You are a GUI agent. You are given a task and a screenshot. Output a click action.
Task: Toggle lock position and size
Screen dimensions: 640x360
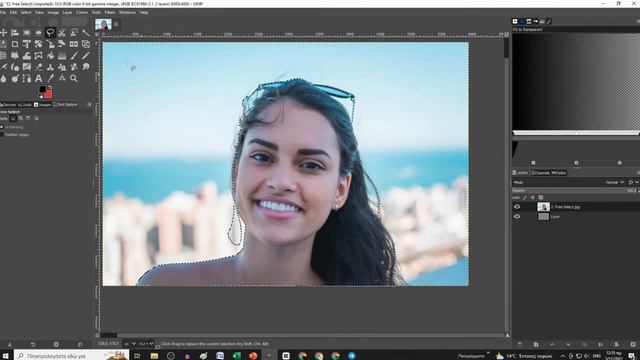532,198
